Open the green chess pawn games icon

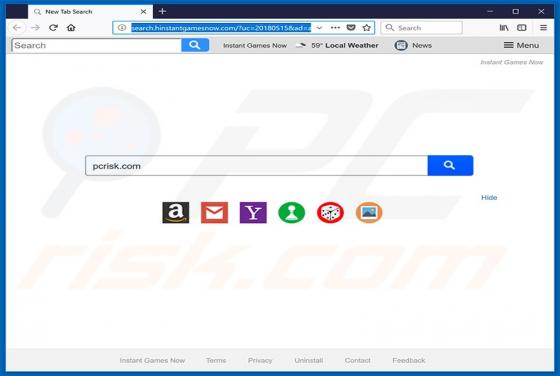291,212
